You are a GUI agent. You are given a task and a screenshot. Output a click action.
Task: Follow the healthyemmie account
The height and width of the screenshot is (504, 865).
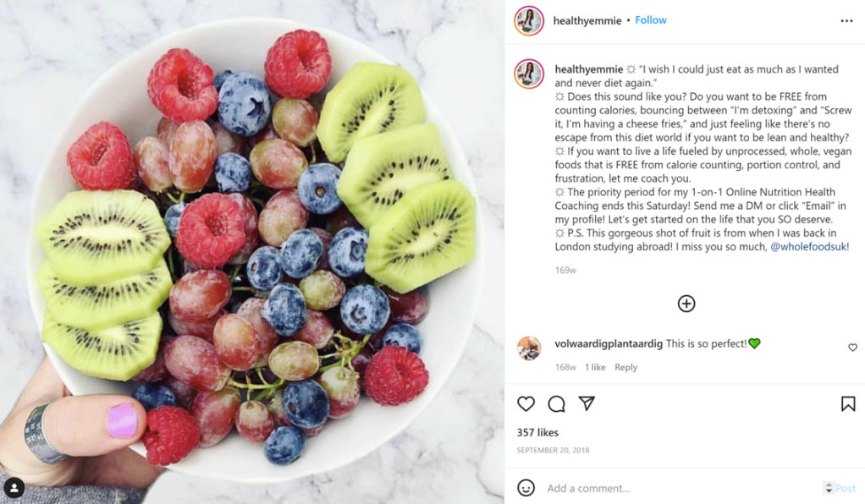[650, 19]
